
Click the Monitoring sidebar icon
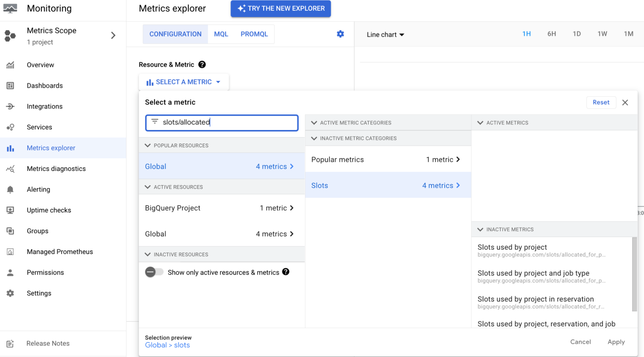pos(11,8)
